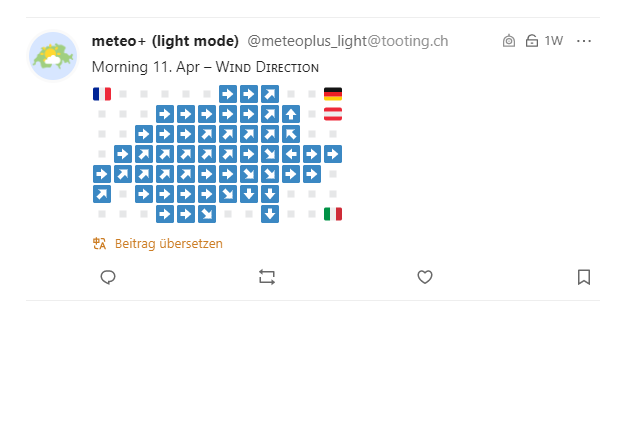Image resolution: width=630 pixels, height=425 pixels.
Task: Click Beitrag übersetzen to translate the post
Action: [168, 243]
